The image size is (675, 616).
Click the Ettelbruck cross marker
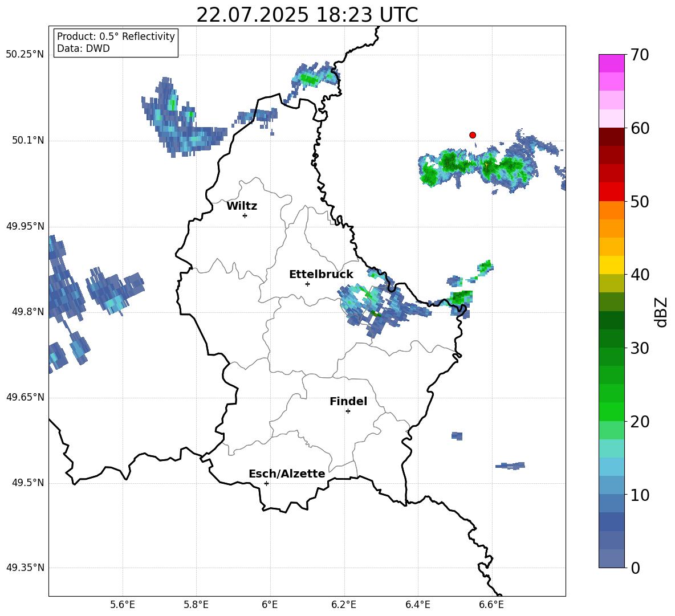coord(307,284)
